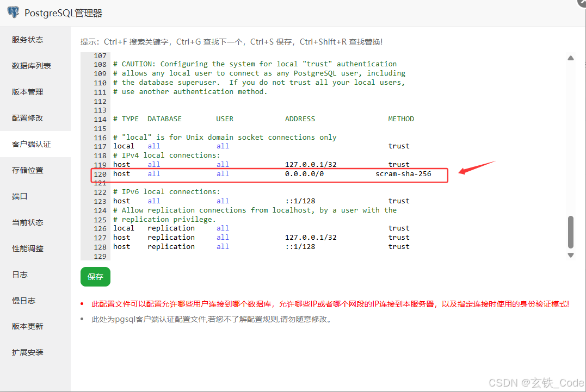Click the editor vertical scrollbar thumb
This screenshot has height=392, width=586.
(571, 232)
